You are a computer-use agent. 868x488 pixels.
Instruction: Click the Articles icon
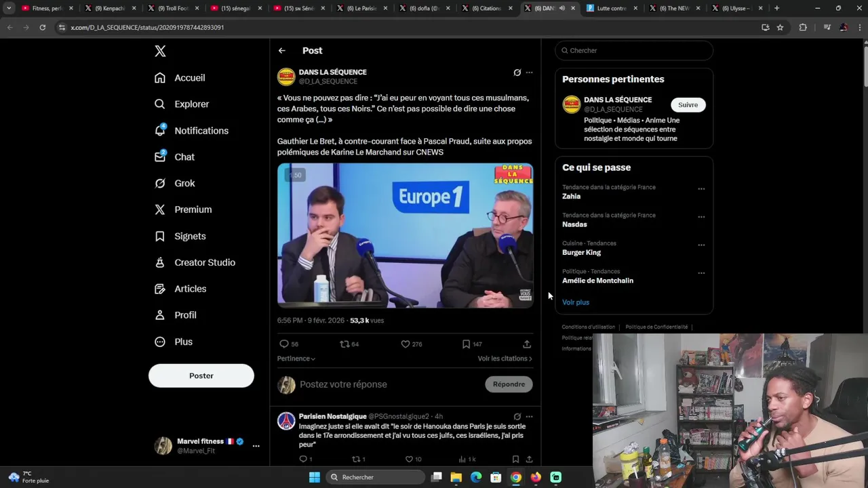[x=160, y=289]
